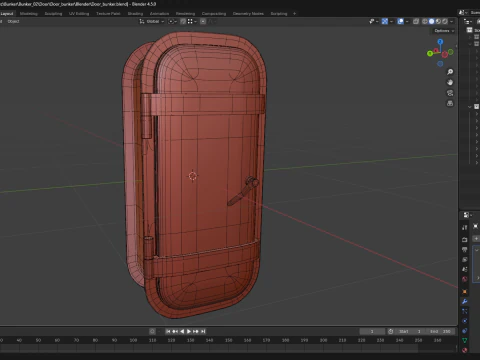Open the outliner display mode dropdown

pos(467,21)
